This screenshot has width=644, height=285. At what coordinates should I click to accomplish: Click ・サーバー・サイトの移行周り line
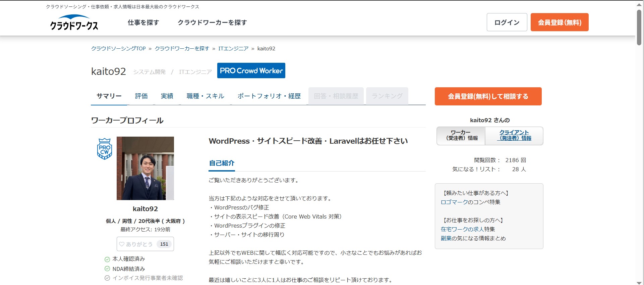pos(246,235)
